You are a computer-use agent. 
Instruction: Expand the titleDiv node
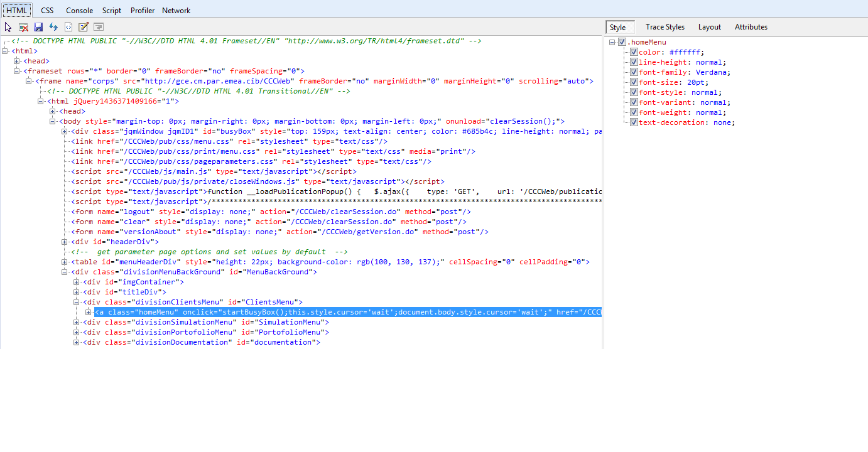point(77,292)
